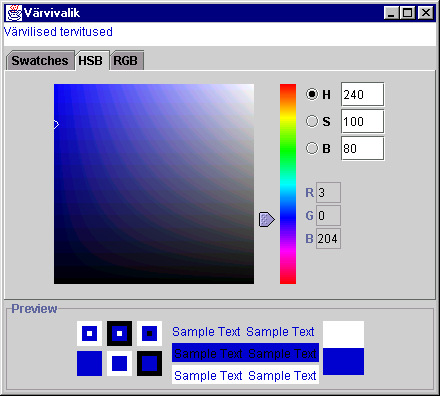Switch to the RGB tab

coord(126,61)
